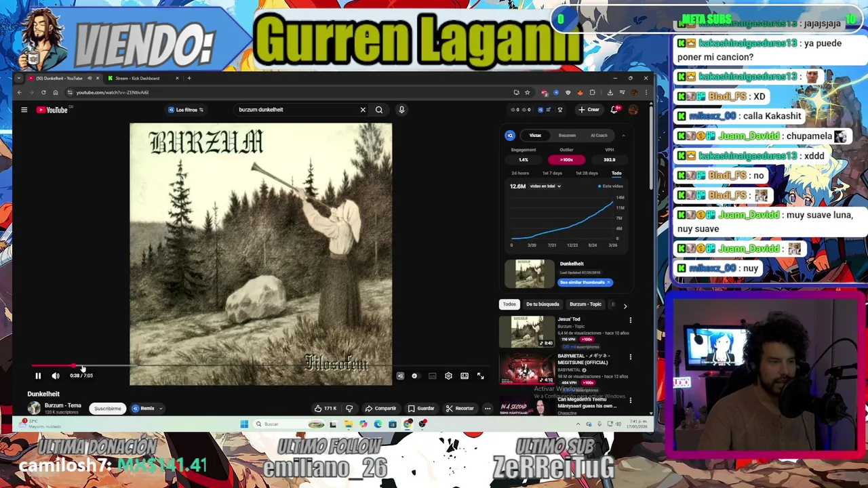Open the Crear create menu

pyautogui.click(x=589, y=110)
